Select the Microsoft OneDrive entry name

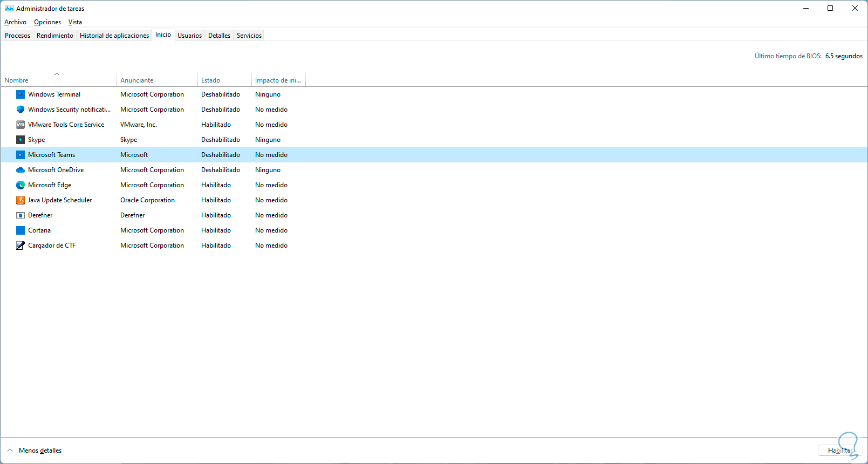click(x=56, y=170)
